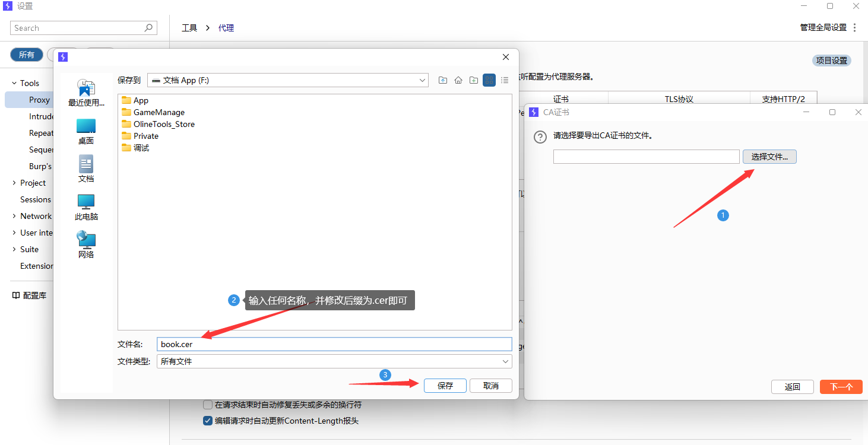This screenshot has height=445, width=868.
Task: Open 最近使用 in the places sidebar
Action: click(x=86, y=93)
